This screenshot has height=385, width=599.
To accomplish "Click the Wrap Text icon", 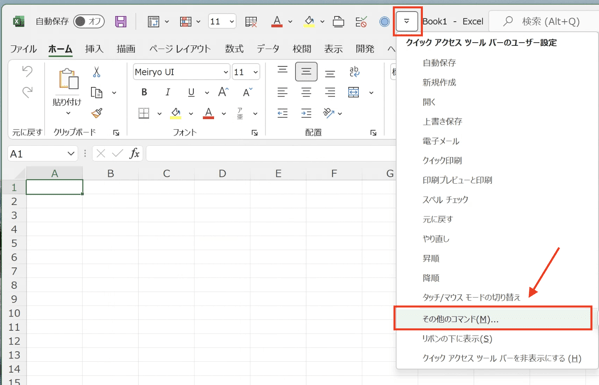I will coord(354,71).
